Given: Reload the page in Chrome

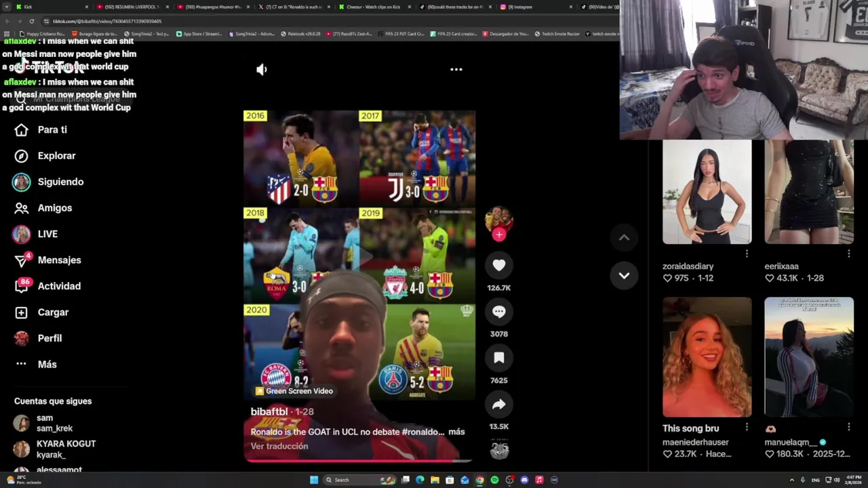Looking at the screenshot, I should coord(31,21).
